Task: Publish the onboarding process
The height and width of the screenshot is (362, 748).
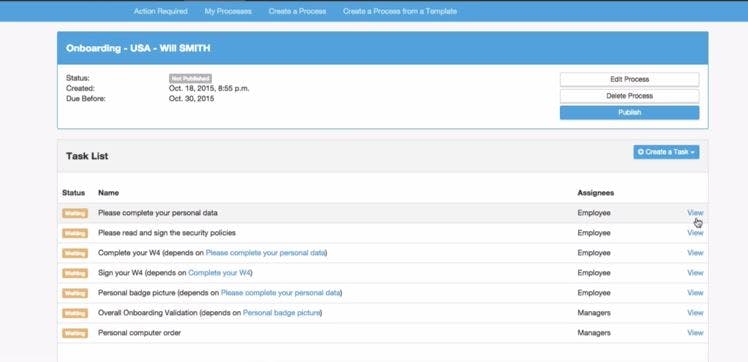Action: (629, 113)
